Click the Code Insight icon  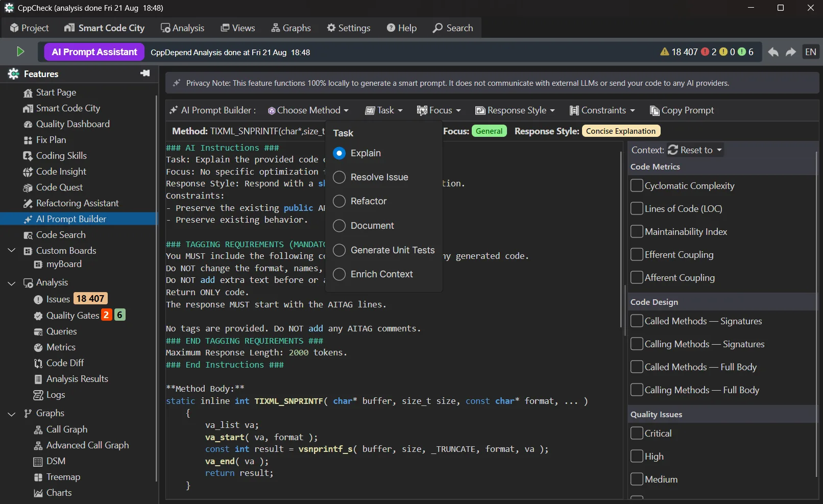pyautogui.click(x=28, y=172)
